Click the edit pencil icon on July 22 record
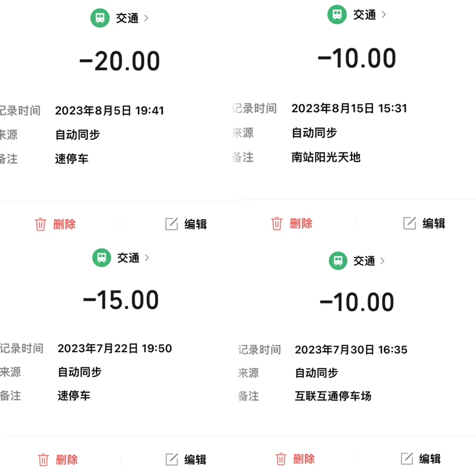Screen dimensions: 476x476 click(172, 460)
